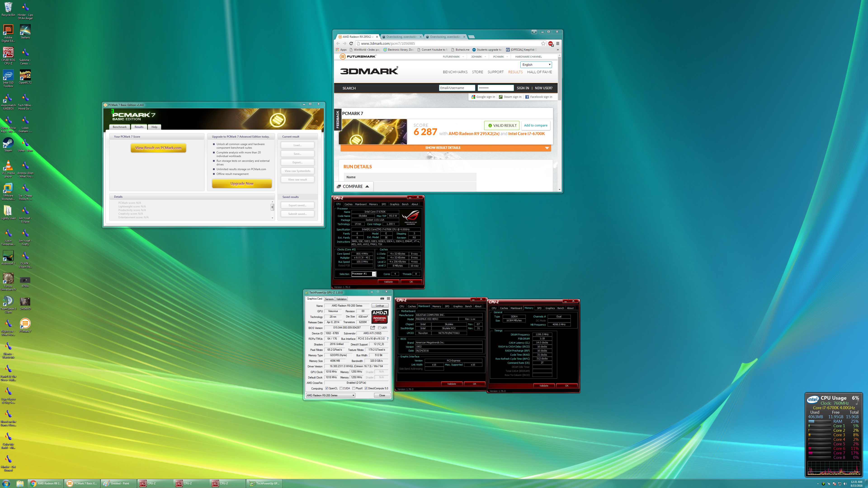Click the volume icon in system tray
This screenshot has width=868, height=488.
point(845,484)
